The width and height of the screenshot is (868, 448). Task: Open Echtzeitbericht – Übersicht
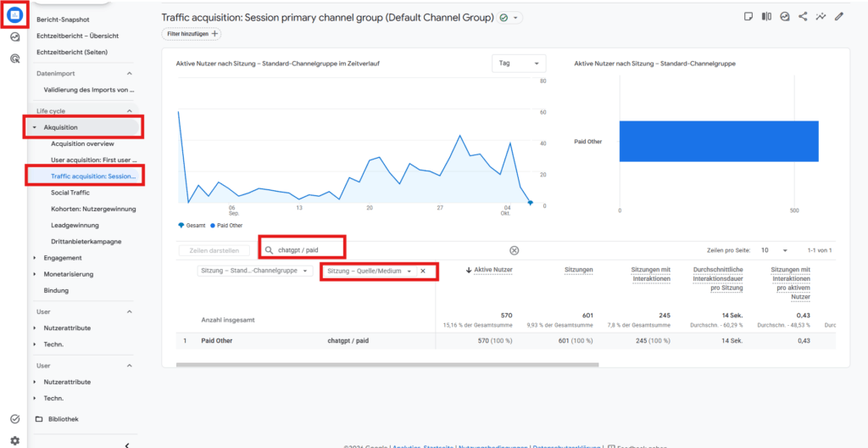click(77, 36)
